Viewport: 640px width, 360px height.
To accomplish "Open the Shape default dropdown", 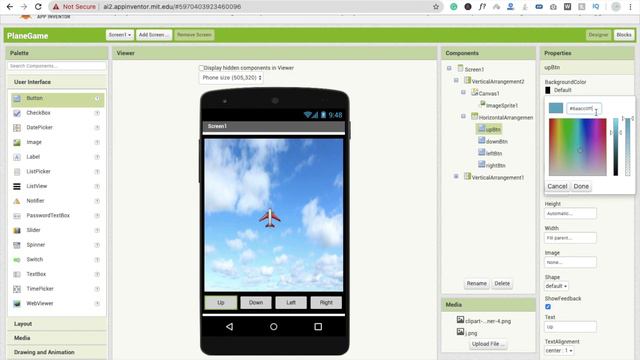I will click(x=556, y=286).
